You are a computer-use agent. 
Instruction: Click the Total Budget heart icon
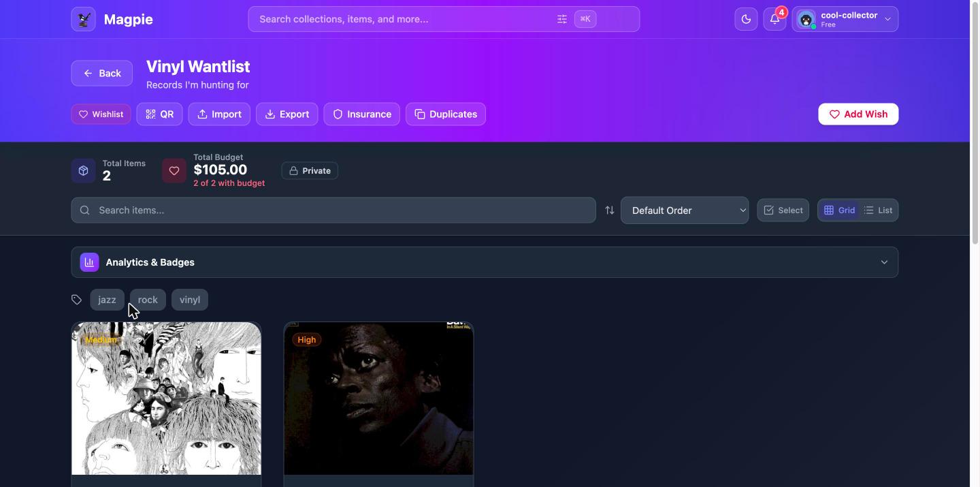174,170
